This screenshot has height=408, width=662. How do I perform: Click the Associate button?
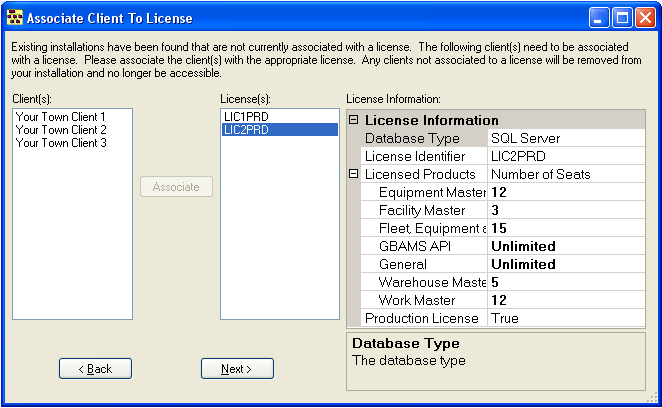tap(176, 187)
